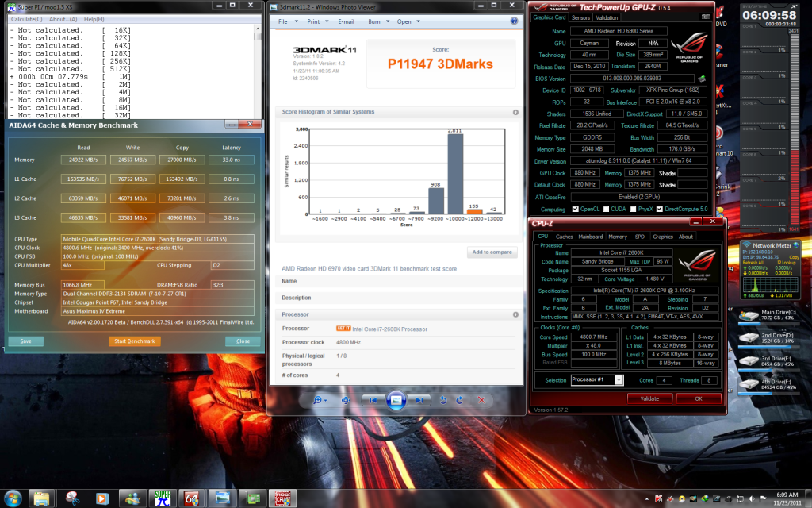This screenshot has height=508, width=812.
Task: Toggle the DirectCompute 5.0 checkbox
Action: tap(659, 209)
